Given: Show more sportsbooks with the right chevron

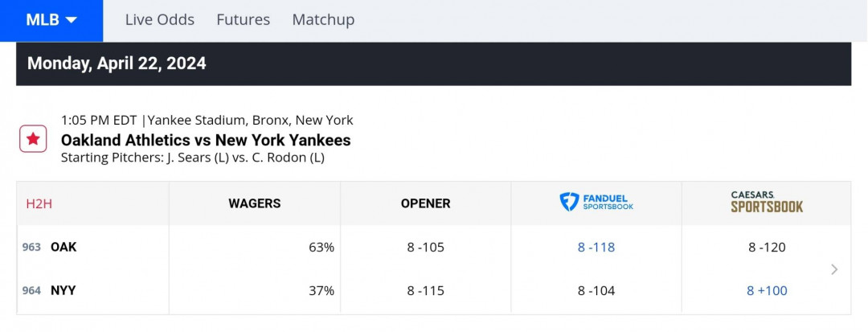Looking at the screenshot, I should [x=834, y=269].
